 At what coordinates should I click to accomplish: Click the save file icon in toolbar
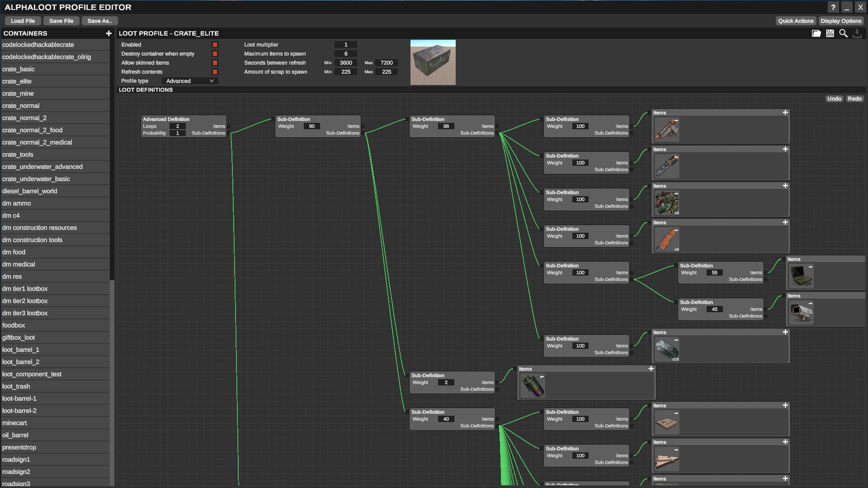829,34
